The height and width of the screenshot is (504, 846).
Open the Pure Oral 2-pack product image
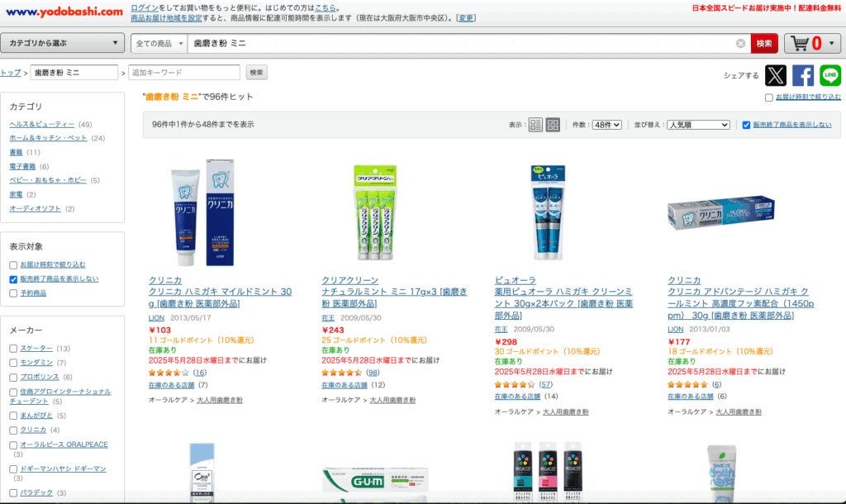pos(549,212)
